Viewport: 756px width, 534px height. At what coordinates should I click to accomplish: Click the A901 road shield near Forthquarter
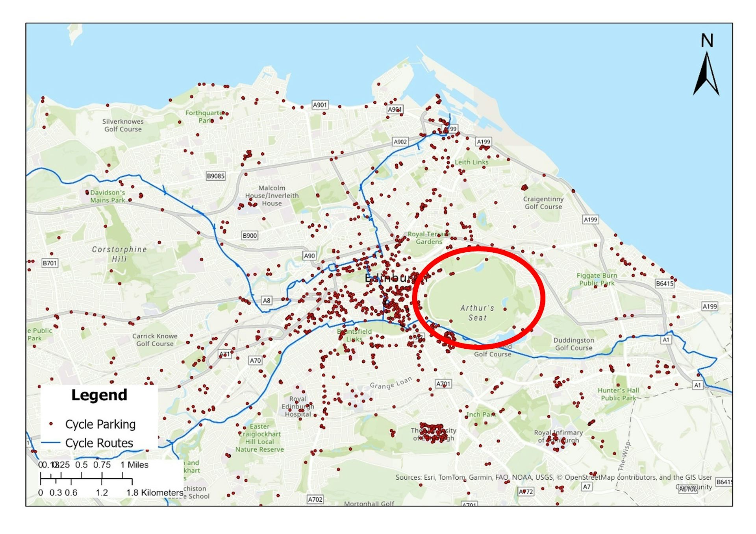320,105
